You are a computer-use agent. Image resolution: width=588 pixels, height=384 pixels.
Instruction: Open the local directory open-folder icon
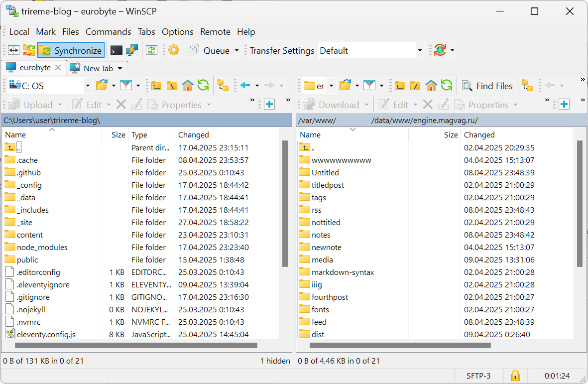click(102, 86)
